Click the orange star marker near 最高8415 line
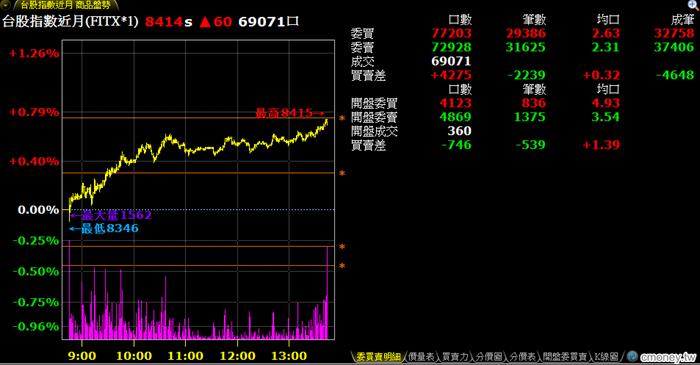This screenshot has width=700, height=365. coord(342,118)
